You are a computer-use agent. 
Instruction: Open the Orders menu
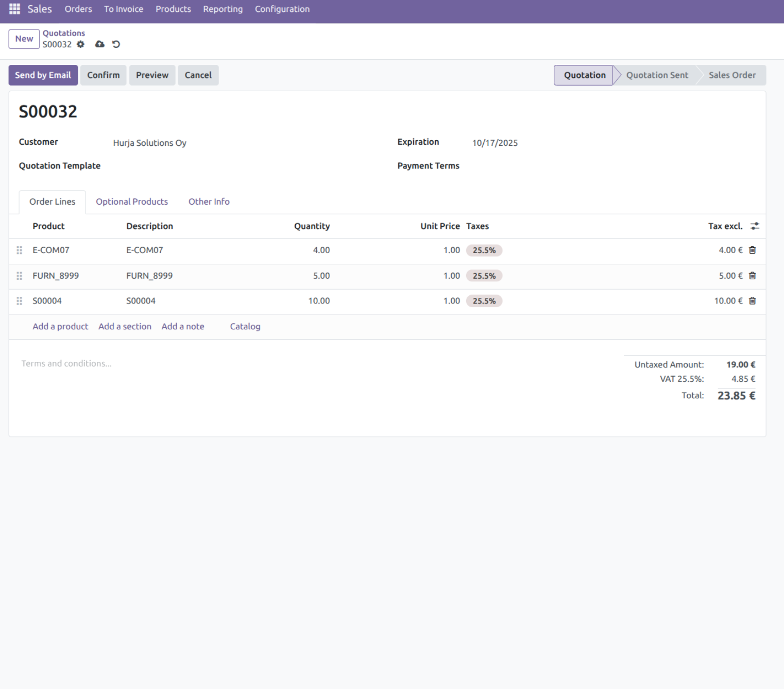pyautogui.click(x=78, y=9)
